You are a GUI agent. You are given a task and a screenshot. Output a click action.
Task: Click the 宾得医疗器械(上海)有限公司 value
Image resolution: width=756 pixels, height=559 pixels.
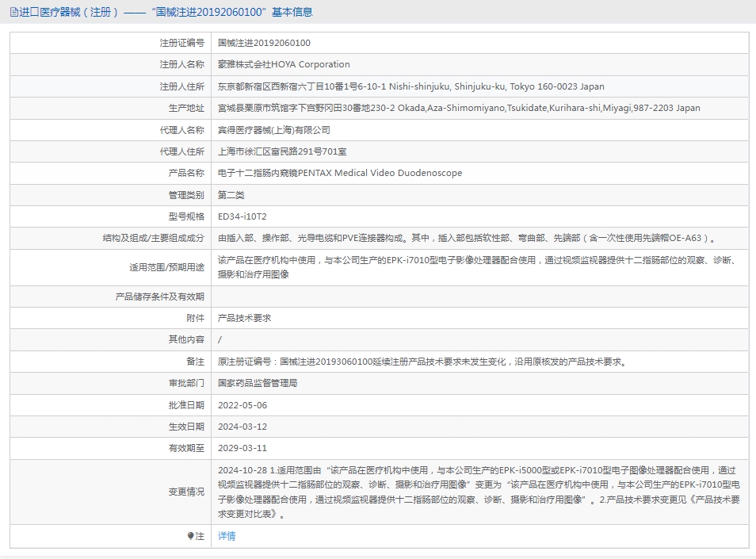pyautogui.click(x=274, y=130)
